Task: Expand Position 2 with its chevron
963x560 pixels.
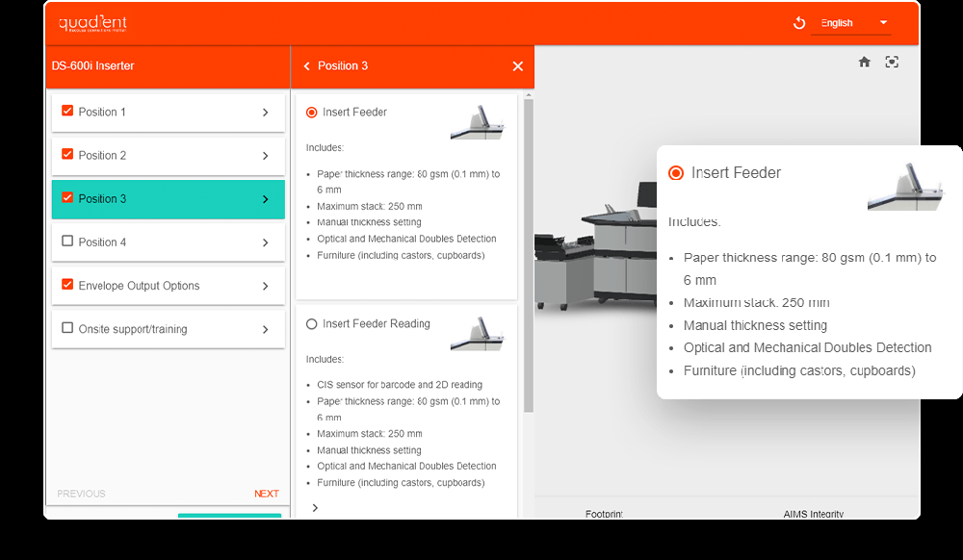Action: point(266,156)
